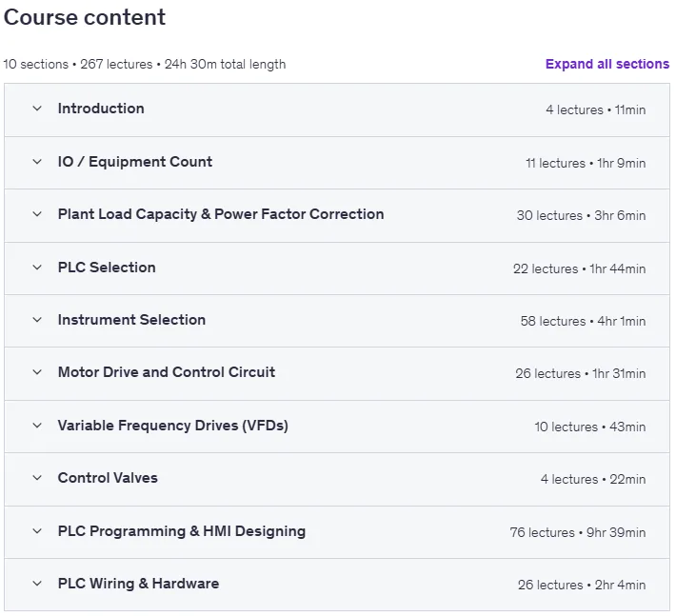
Task: Select Variable Frequency Drives (VFDs) title
Action: click(173, 426)
